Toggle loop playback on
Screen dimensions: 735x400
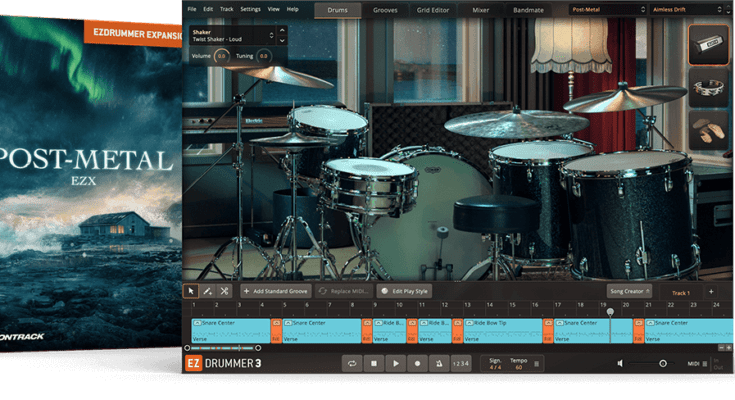[x=352, y=364]
